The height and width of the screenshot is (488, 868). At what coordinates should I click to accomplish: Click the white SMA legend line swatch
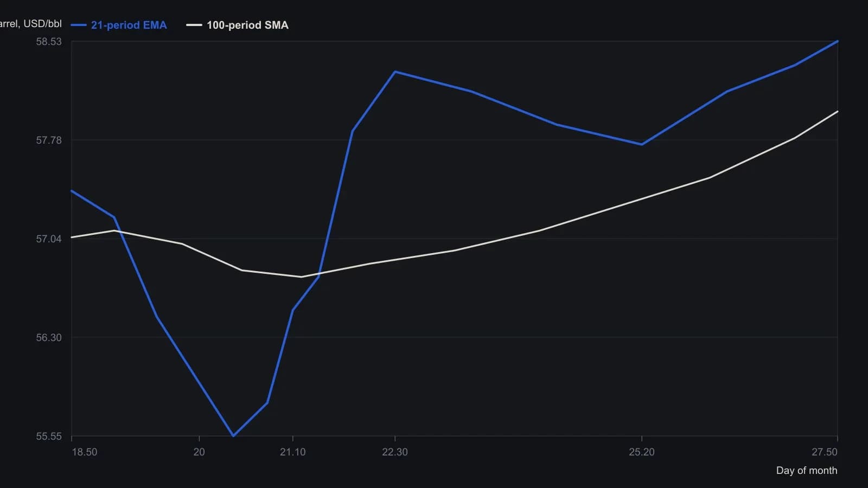tap(194, 25)
